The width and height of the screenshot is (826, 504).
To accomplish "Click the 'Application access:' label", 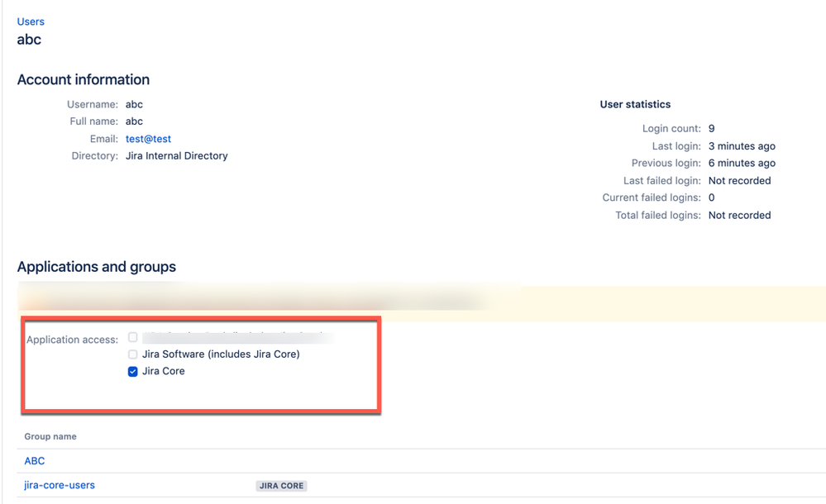I will tap(72, 340).
